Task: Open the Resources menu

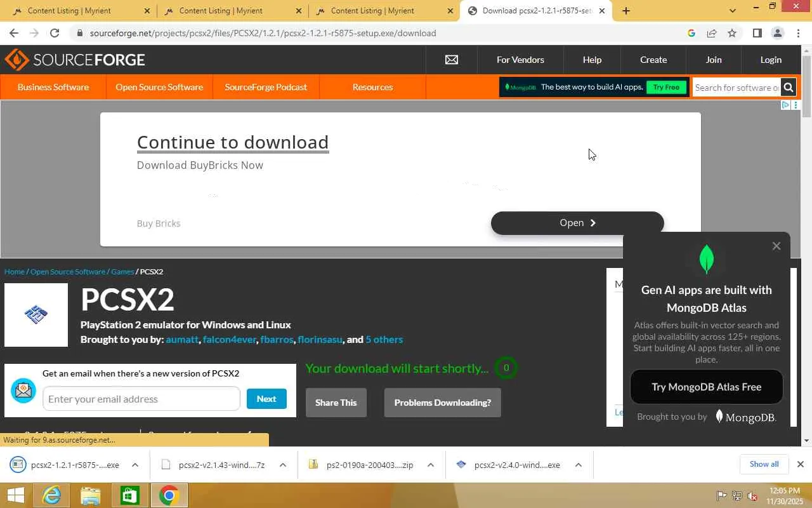Action: coord(372,87)
